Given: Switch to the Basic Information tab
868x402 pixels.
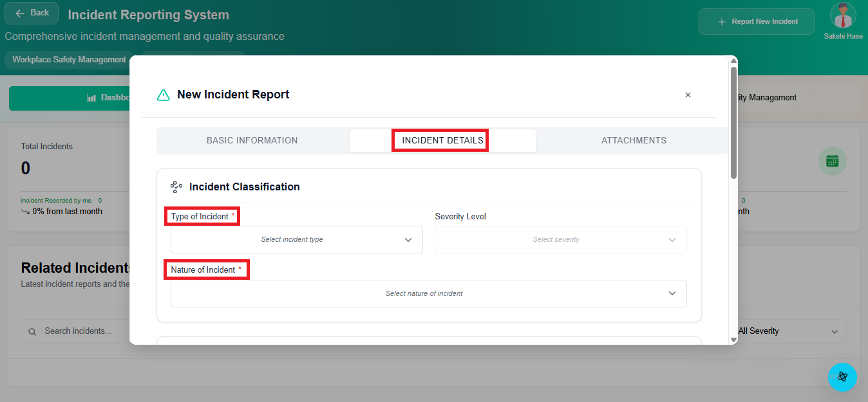Looking at the screenshot, I should coord(252,140).
